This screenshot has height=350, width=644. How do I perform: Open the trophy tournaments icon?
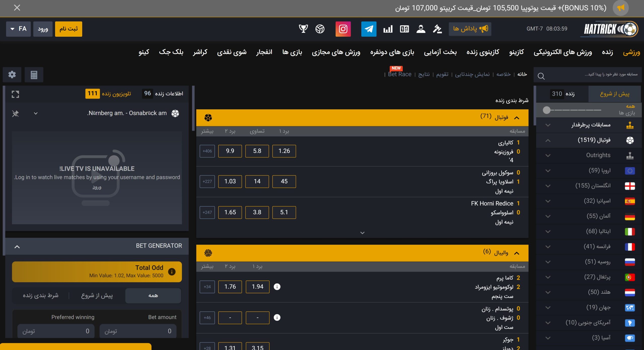[x=303, y=29]
